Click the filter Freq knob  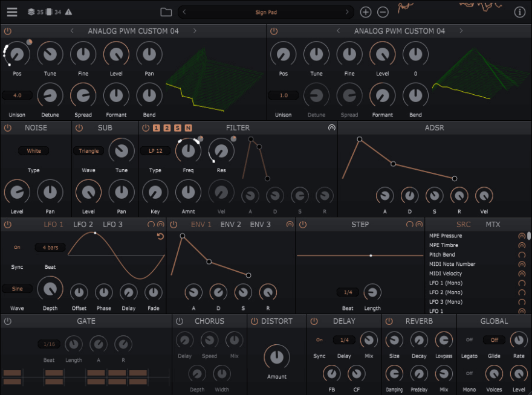[188, 150]
